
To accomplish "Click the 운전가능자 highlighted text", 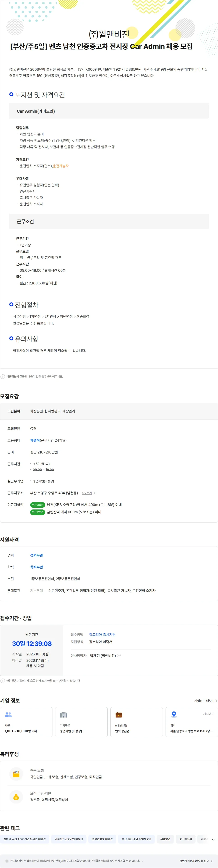I will [x=61, y=166].
